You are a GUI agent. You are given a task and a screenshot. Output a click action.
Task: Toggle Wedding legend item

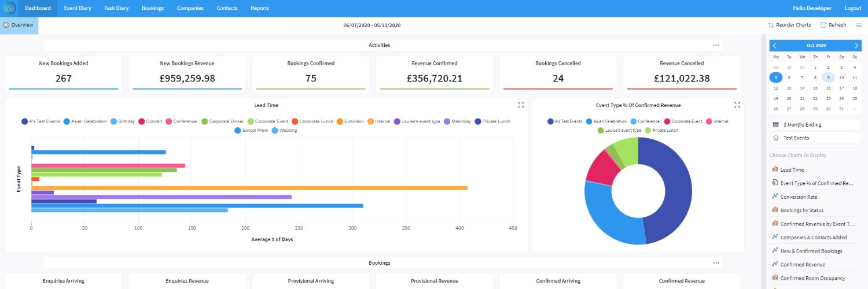tap(284, 131)
